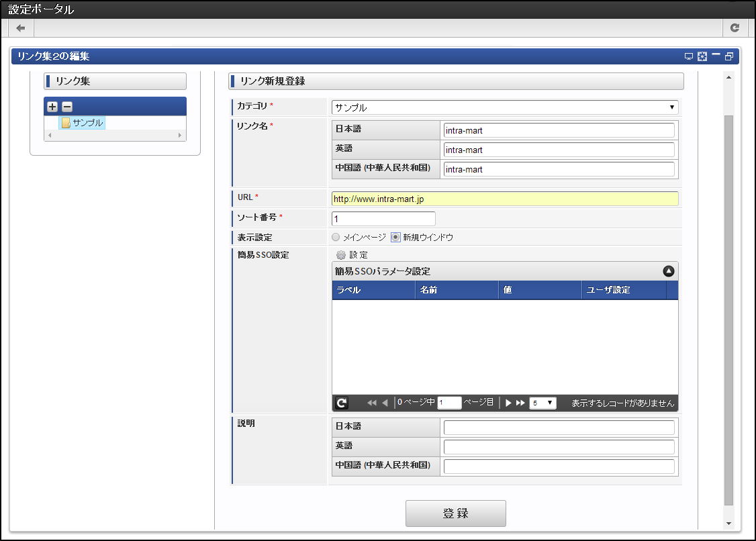Viewport: 756px width, 541px height.
Task: Click the 登録 button
Action: (455, 513)
